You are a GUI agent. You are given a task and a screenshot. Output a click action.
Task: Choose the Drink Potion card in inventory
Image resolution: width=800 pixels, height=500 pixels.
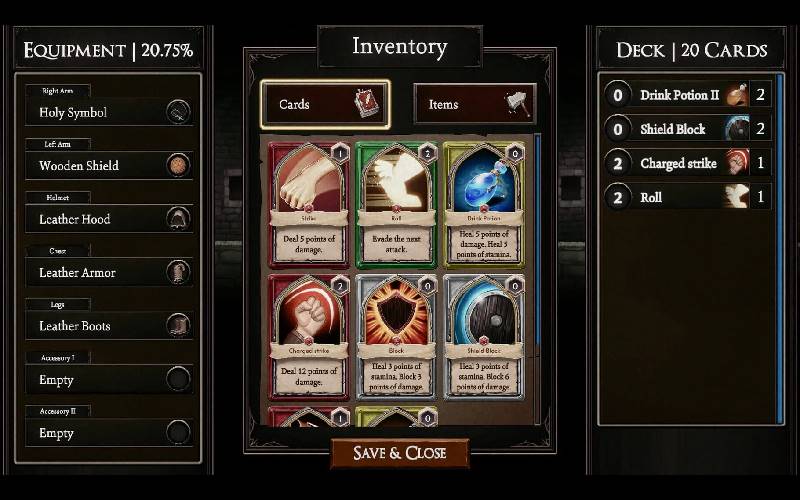click(x=484, y=205)
